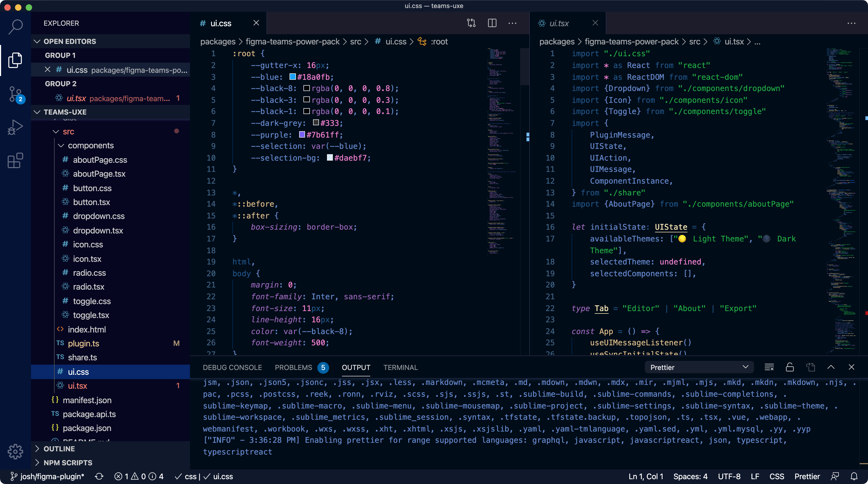868x484 pixels.
Task: Close ui.css in Open Editors list
Action: [x=48, y=69]
